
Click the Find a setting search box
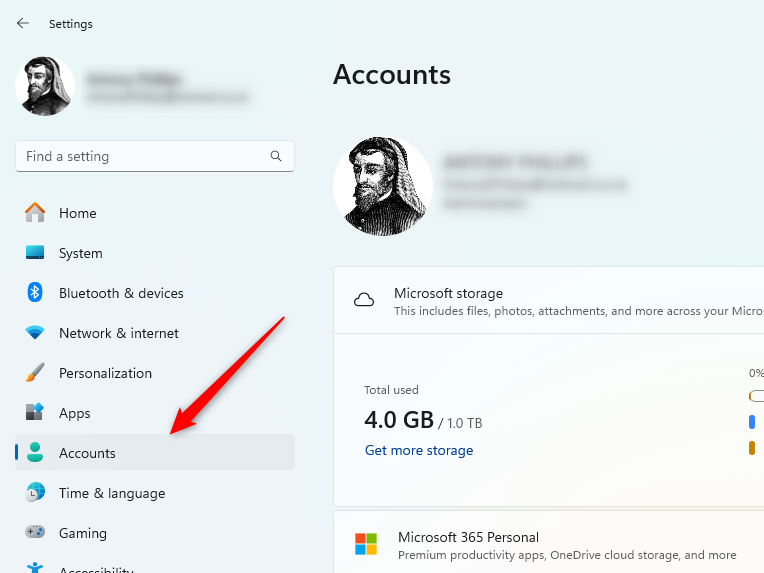pyautogui.click(x=155, y=156)
